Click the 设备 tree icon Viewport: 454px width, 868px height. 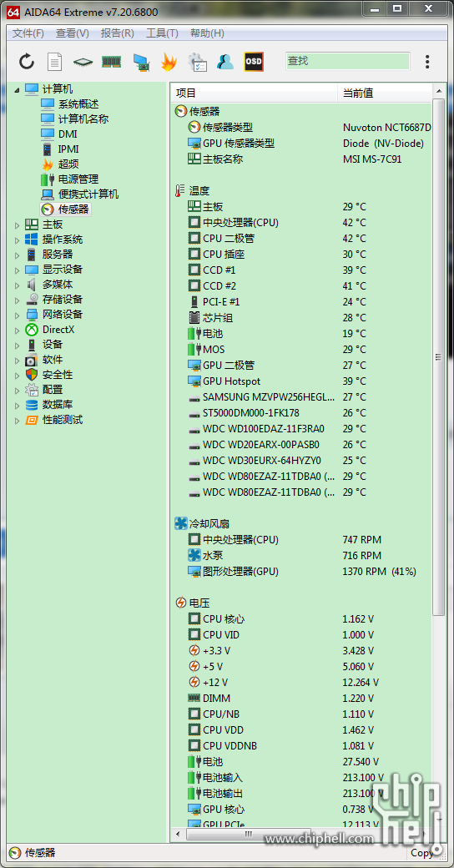(x=32, y=345)
